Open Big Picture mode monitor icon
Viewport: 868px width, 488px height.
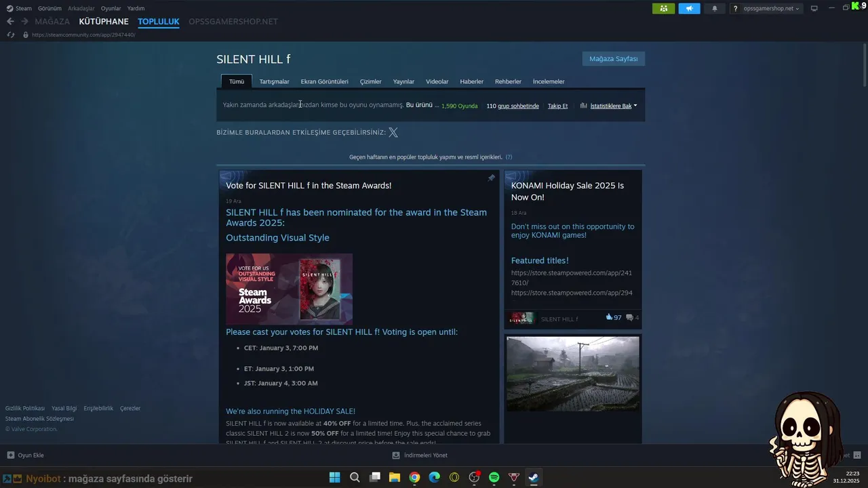pyautogui.click(x=814, y=9)
